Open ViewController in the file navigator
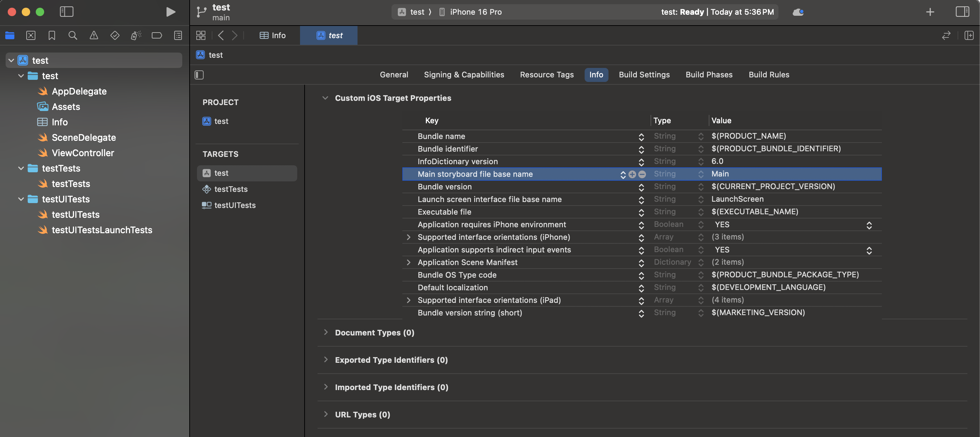Screen dimensions: 980x437 83,153
